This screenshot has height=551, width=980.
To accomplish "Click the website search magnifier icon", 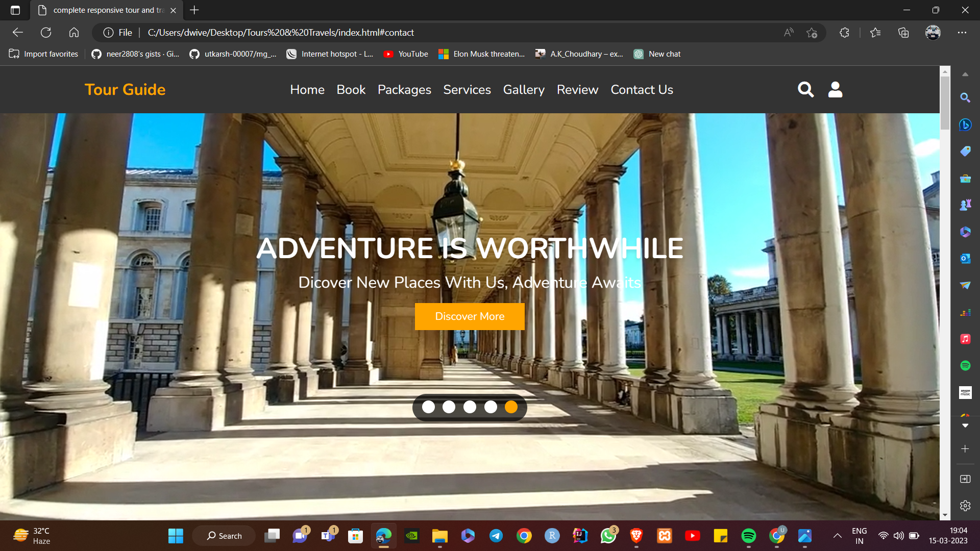I will (805, 90).
